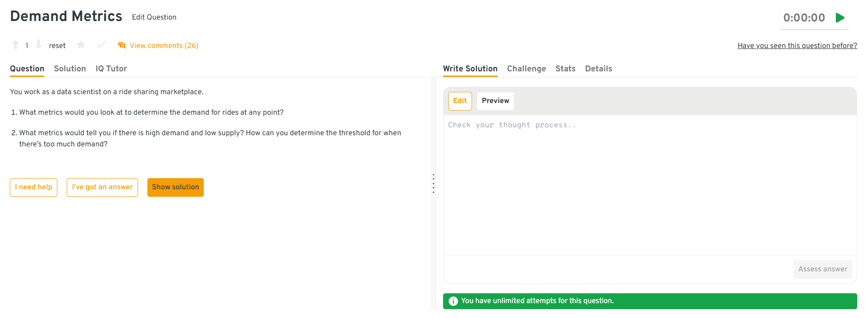868x318 pixels.
Task: Upvote this question with the up arrow
Action: 15,45
